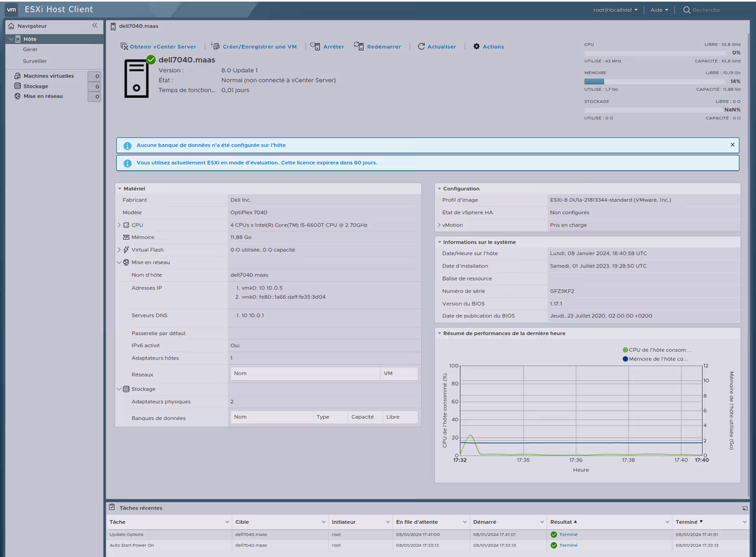Open the root@localhost user dropdown
Screen dimensions: 756x557
click(615, 10)
